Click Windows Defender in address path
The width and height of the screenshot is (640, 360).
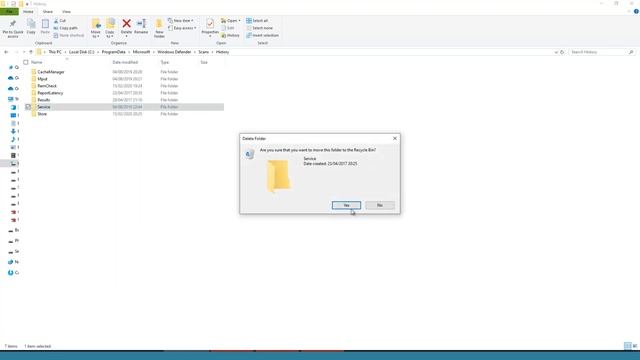pos(174,52)
